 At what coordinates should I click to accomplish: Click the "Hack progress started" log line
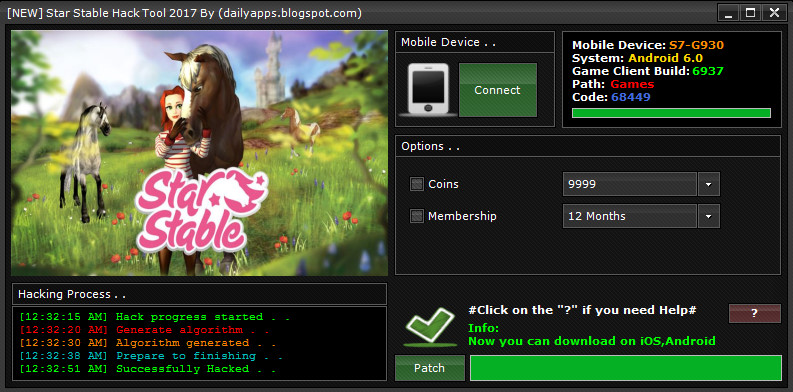tap(154, 317)
